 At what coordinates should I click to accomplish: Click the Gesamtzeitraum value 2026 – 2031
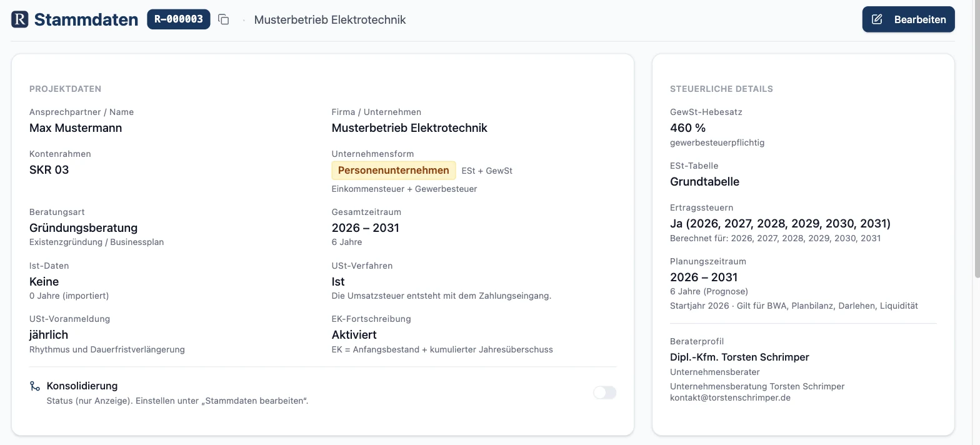[366, 228]
